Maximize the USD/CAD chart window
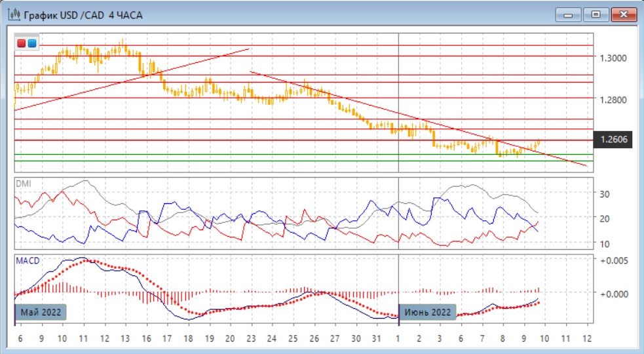644x354 pixels. [596, 14]
